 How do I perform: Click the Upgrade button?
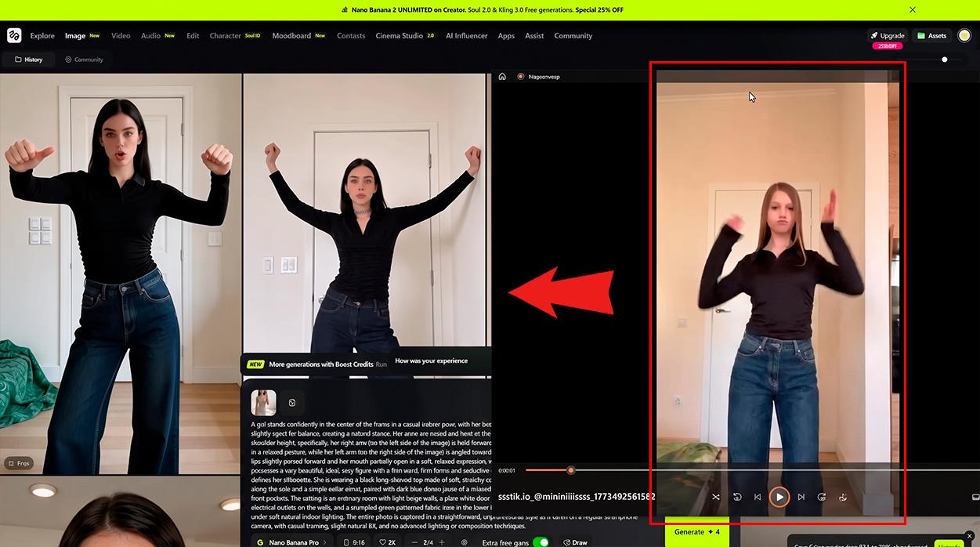tap(888, 35)
